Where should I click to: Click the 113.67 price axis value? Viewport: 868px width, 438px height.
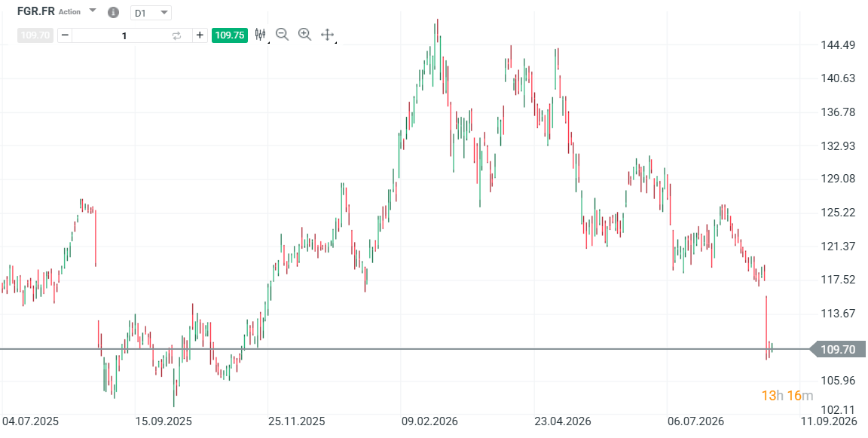click(838, 314)
